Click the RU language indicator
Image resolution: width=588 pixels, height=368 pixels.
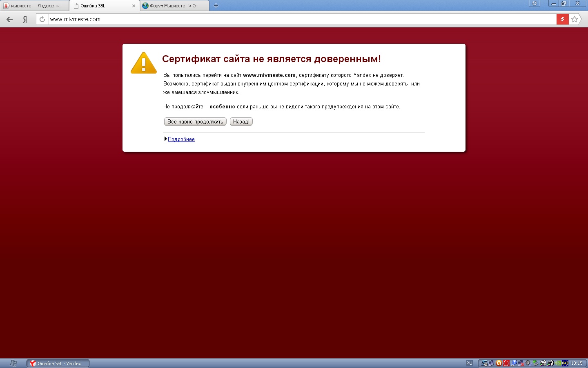(x=469, y=363)
